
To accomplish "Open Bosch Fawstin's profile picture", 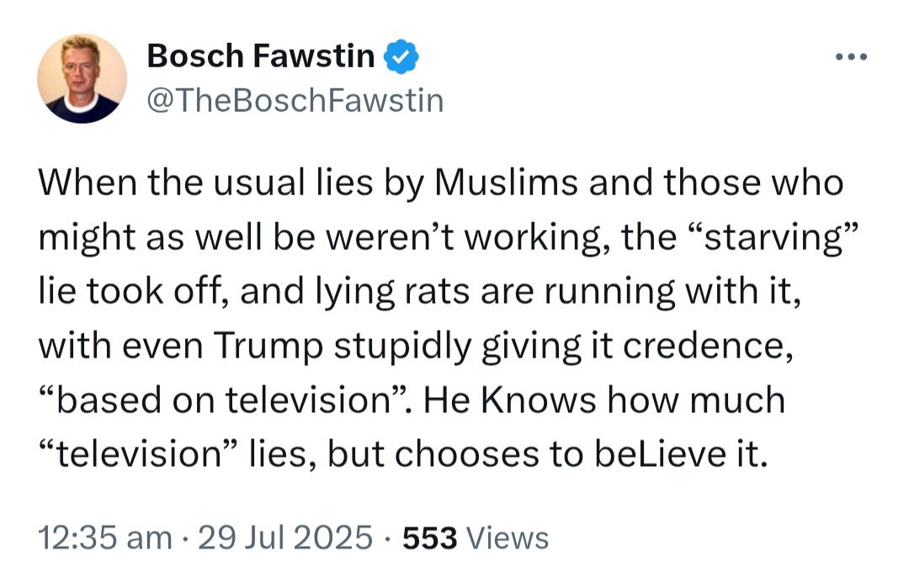I will (82, 78).
